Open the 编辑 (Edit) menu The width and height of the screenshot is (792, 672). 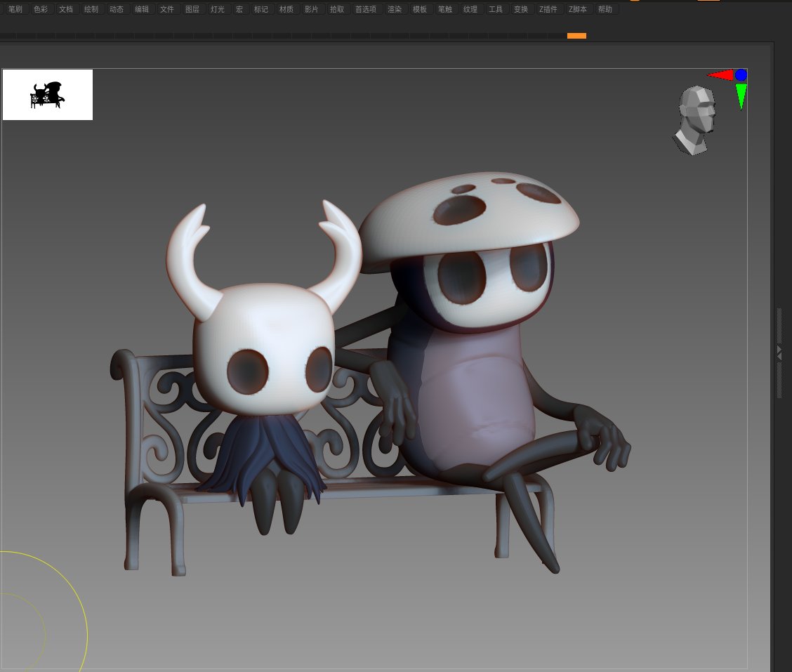click(x=141, y=9)
